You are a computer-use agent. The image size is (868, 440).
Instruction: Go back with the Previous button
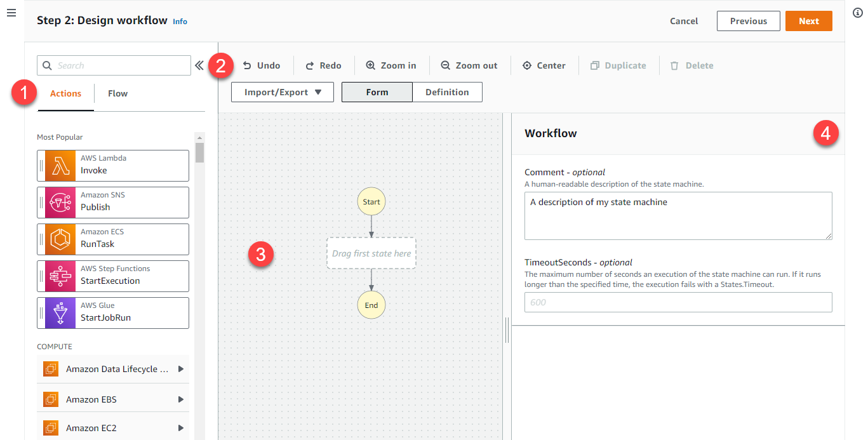click(749, 21)
